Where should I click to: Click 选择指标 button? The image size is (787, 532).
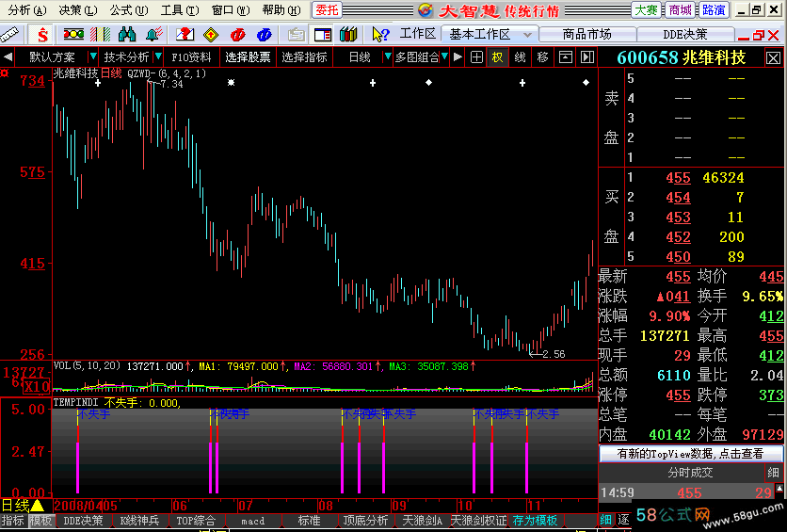(304, 57)
